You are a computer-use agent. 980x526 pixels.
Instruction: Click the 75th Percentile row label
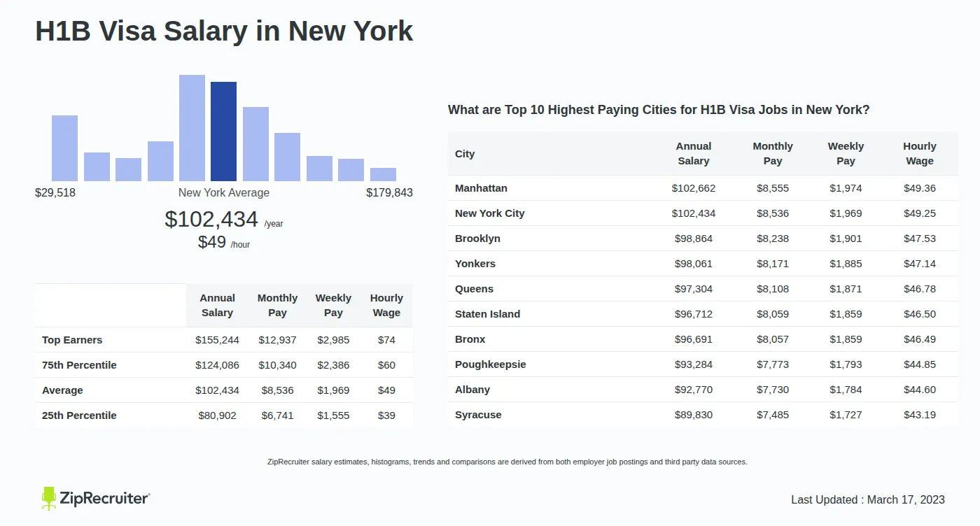pos(79,365)
